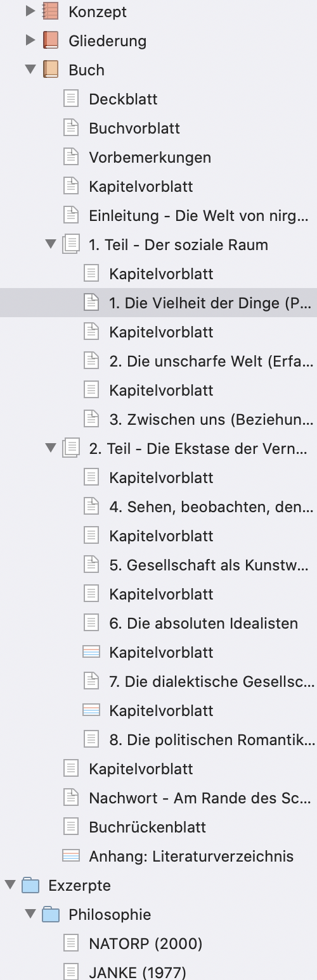This screenshot has width=317, height=980.
Task: Select the Vorbemerkungen document
Action: click(x=150, y=157)
